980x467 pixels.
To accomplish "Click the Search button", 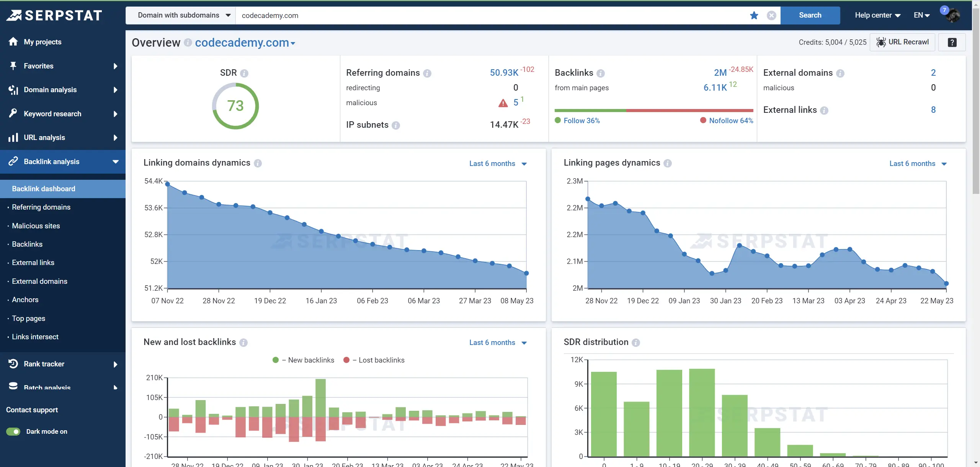I will point(810,15).
